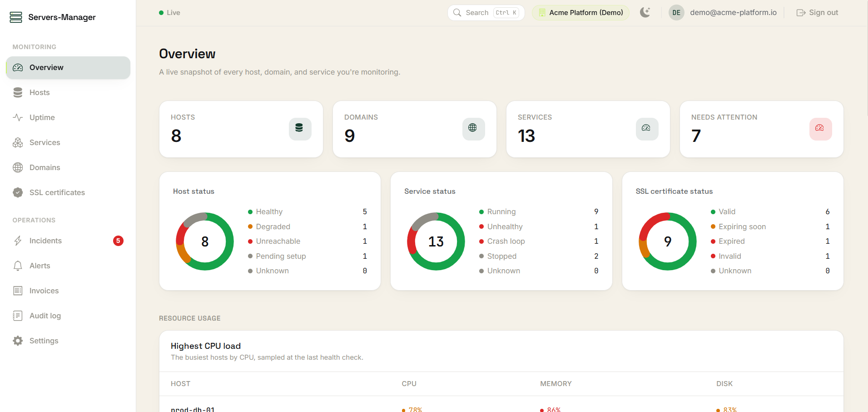Click the Settings gear icon
Viewport: 868px width, 412px height.
pos(18,341)
